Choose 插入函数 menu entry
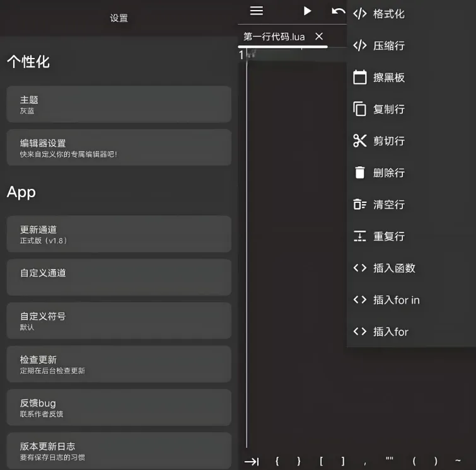This screenshot has height=470, width=476. coord(411,268)
